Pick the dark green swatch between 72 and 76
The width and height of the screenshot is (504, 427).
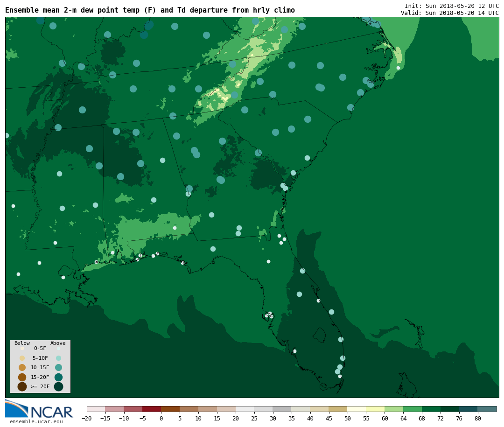point(449,409)
